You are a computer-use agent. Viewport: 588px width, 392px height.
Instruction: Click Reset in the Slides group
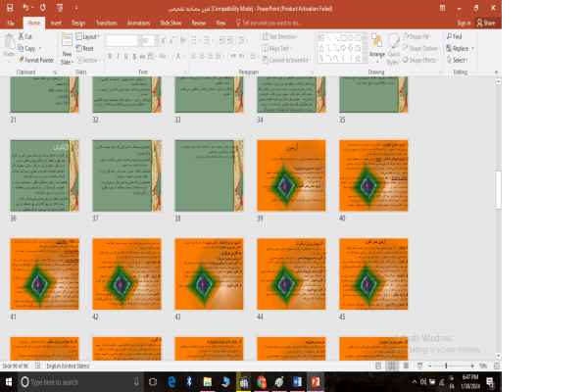[86, 48]
